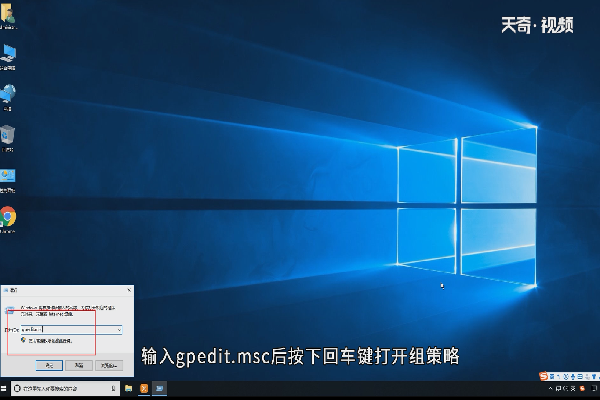This screenshot has width=600, height=400.
Task: Open the orange app on taskbar
Action: pos(144,389)
